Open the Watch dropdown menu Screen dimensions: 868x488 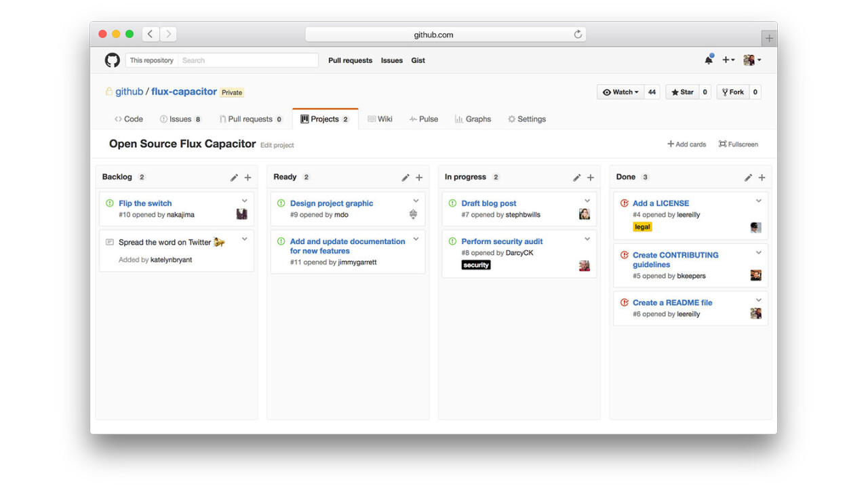tap(620, 92)
